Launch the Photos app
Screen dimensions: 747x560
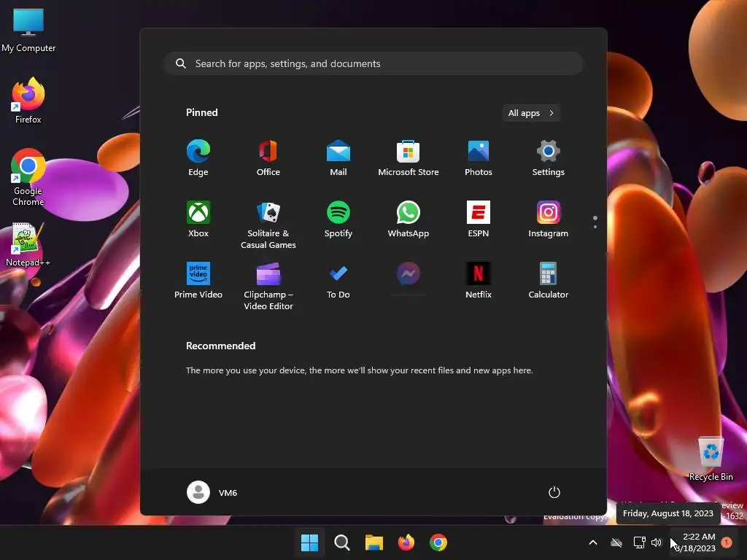(x=479, y=158)
